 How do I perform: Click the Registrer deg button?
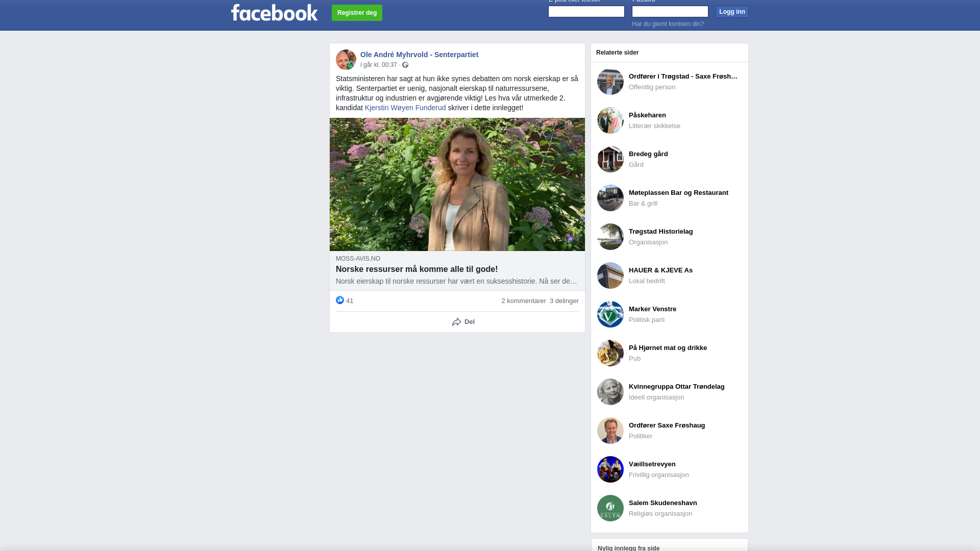357,13
